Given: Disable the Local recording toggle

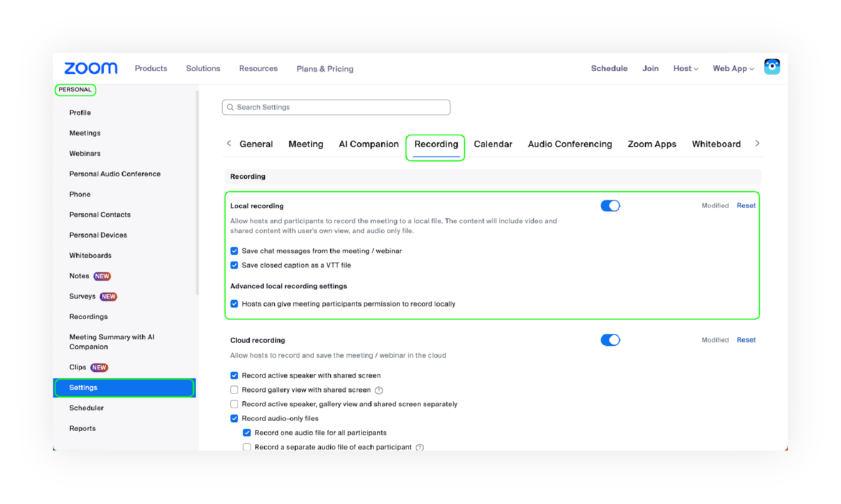Looking at the screenshot, I should (610, 206).
